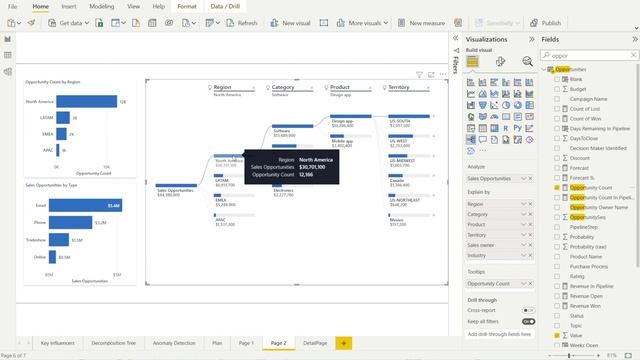Check the Revenue Won field checkbox
Screen dimensions: 640x360
tap(557, 306)
